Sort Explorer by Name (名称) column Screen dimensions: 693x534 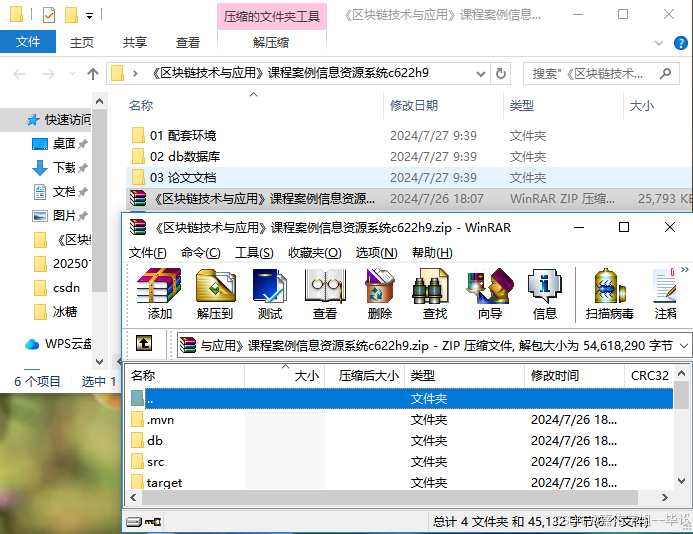tap(141, 106)
